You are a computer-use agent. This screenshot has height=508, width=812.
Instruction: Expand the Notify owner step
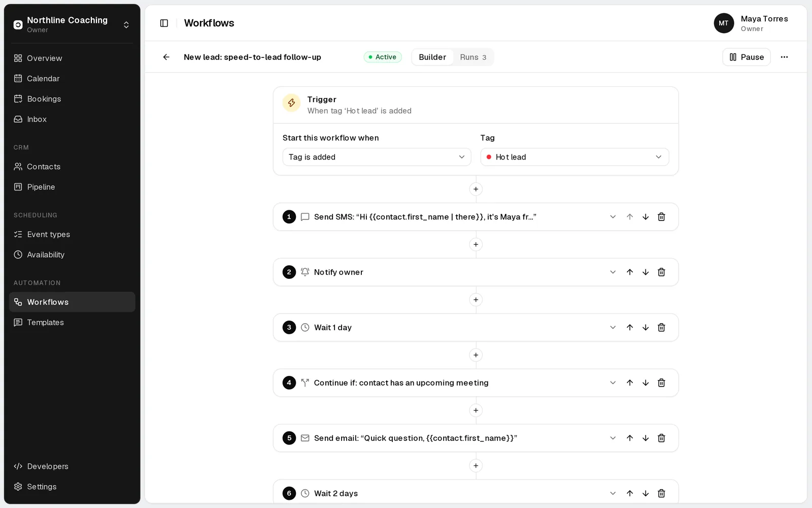(x=613, y=272)
